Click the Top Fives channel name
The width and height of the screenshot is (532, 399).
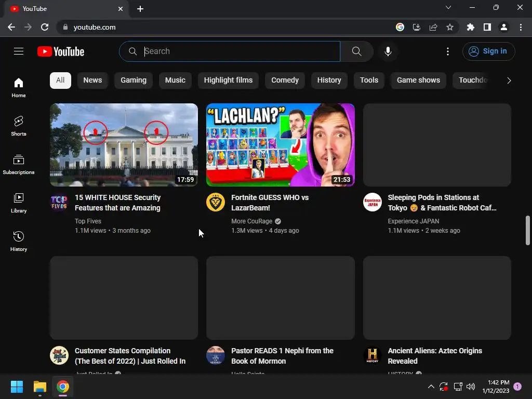point(88,221)
